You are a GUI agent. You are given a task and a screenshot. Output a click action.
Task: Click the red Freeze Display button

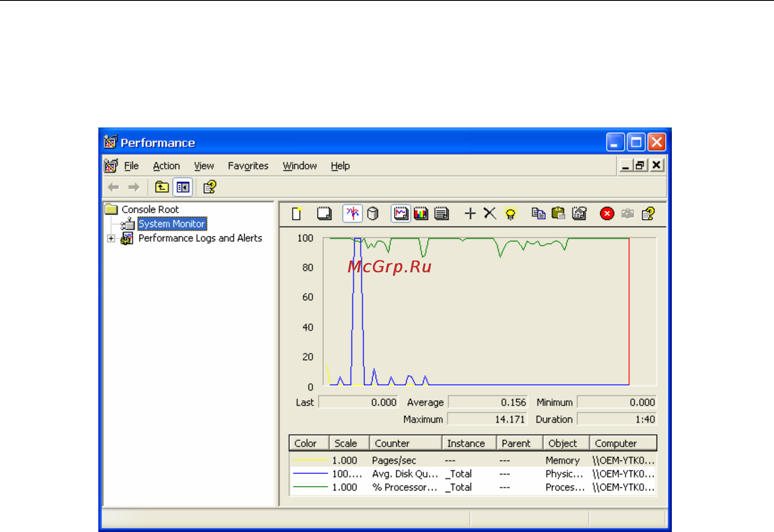[607, 213]
